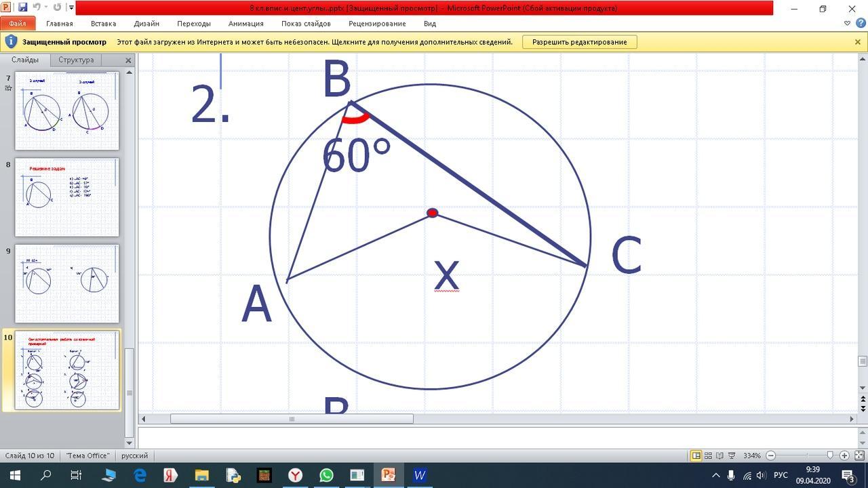Open the Windows Start menu
Viewport: 868px width, 488px height.
click(x=14, y=475)
